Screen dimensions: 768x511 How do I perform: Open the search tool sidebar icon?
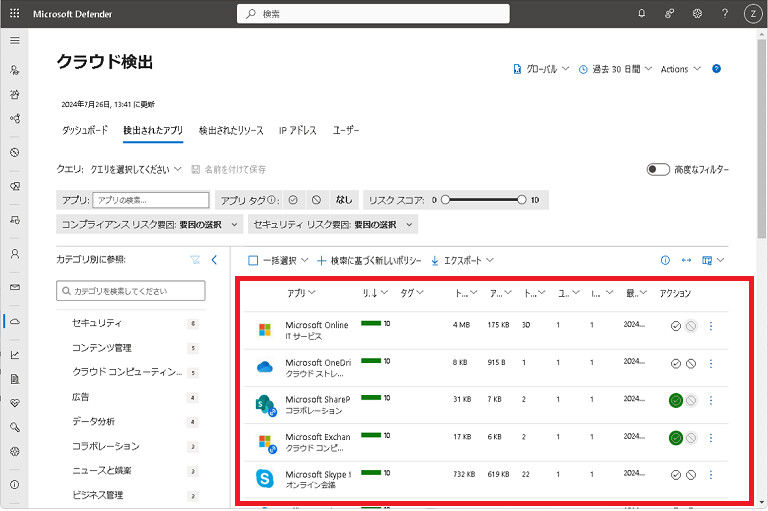click(x=15, y=427)
